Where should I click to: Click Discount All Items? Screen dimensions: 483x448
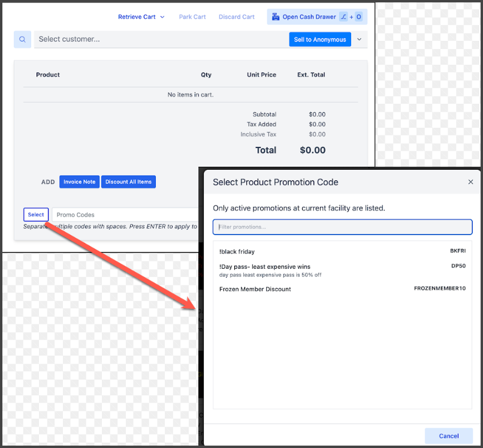pos(128,182)
